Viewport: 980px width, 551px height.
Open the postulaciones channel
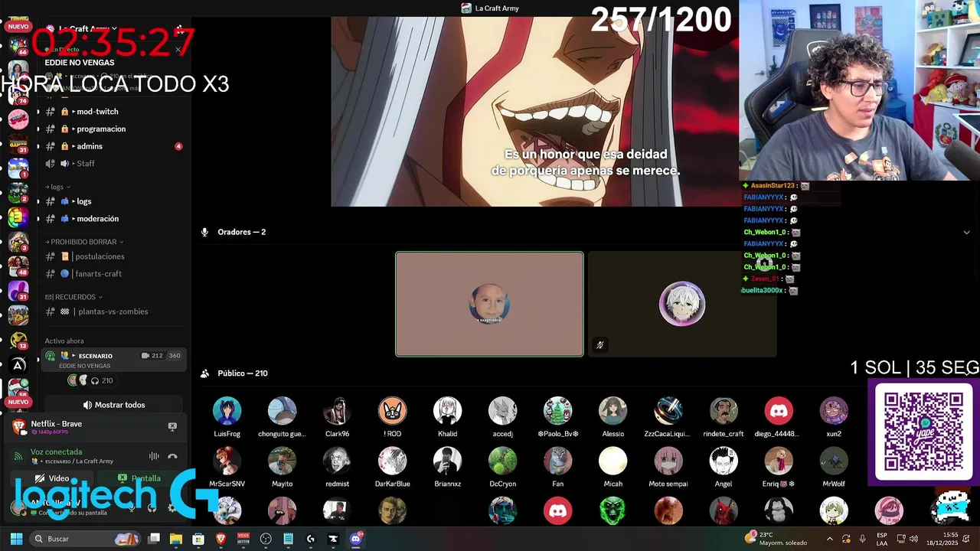pyautogui.click(x=113, y=256)
